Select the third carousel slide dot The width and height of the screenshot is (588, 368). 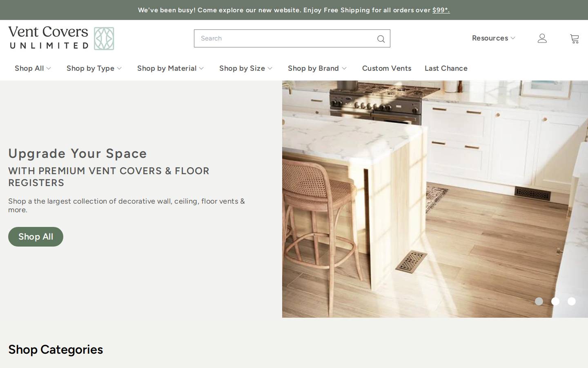click(x=572, y=301)
